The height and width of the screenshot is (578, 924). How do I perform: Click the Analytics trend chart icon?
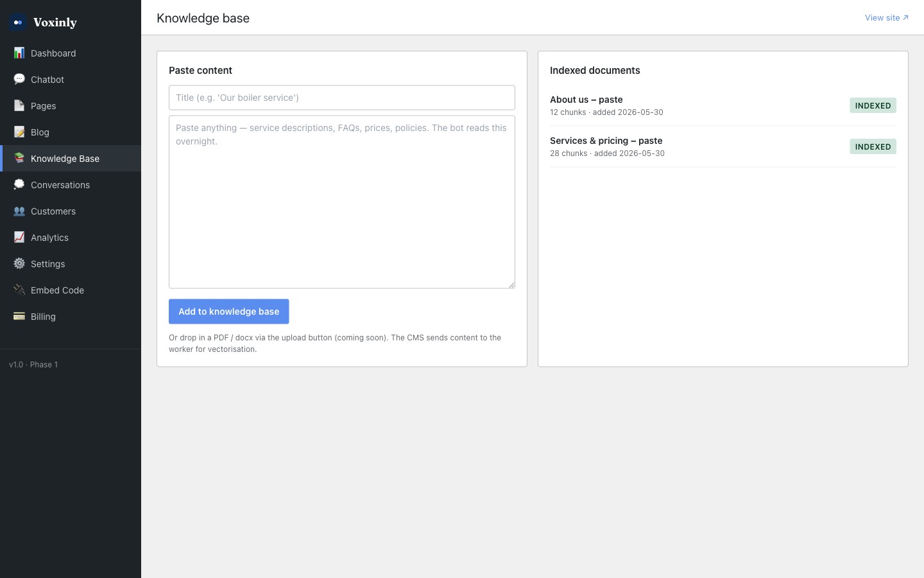click(x=19, y=237)
